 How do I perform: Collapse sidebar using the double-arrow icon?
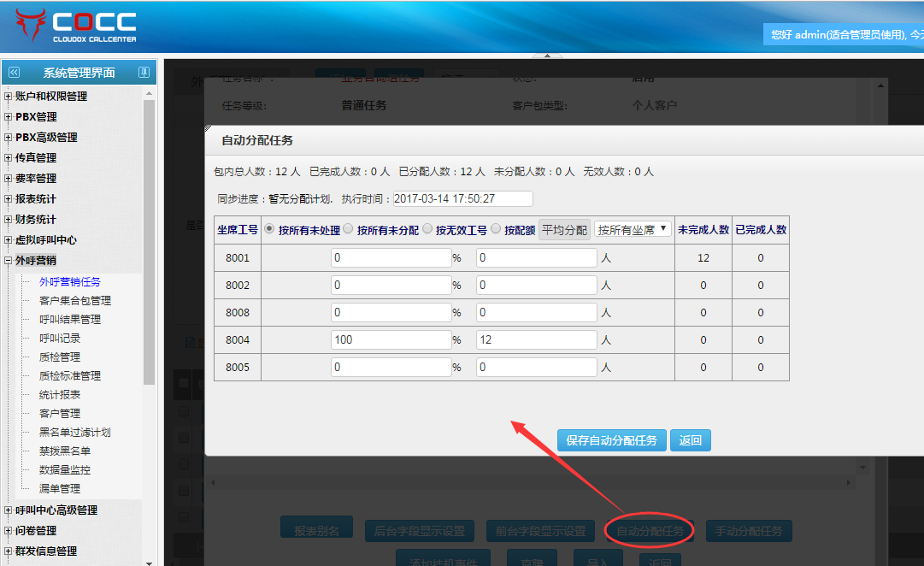pos(13,73)
